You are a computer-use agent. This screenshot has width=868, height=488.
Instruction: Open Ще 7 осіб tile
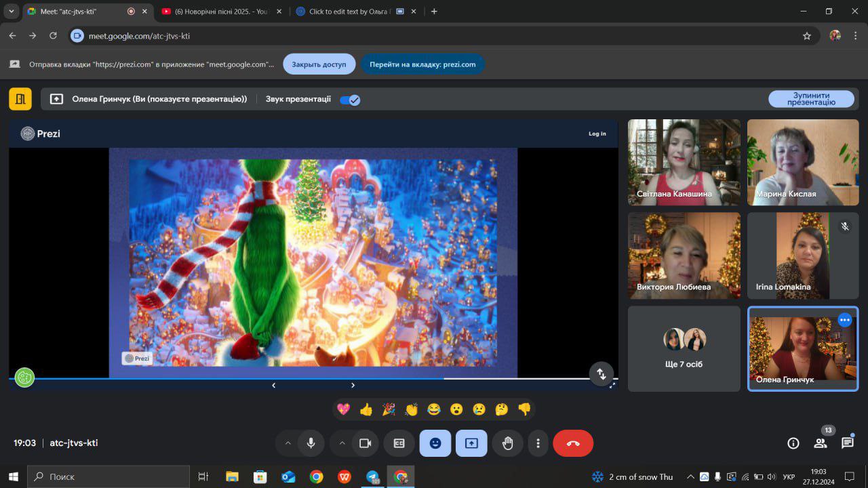(x=684, y=348)
